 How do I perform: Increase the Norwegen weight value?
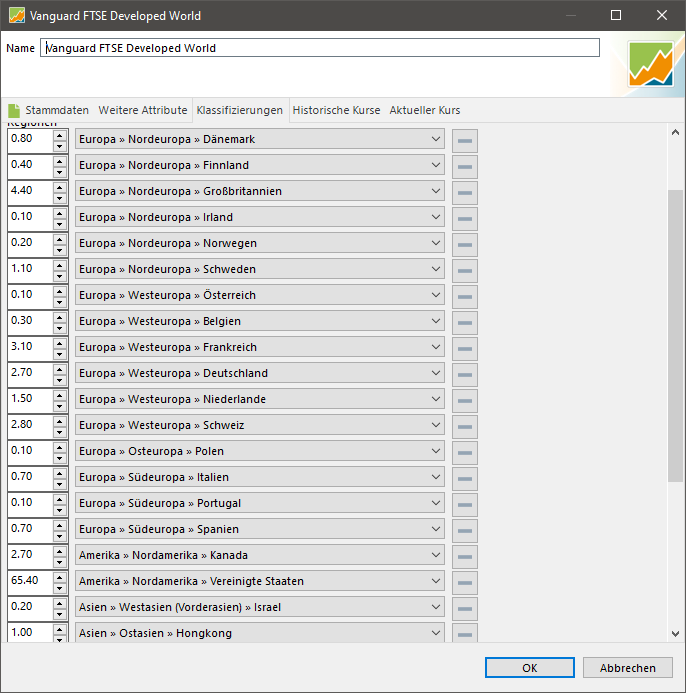pyautogui.click(x=60, y=240)
